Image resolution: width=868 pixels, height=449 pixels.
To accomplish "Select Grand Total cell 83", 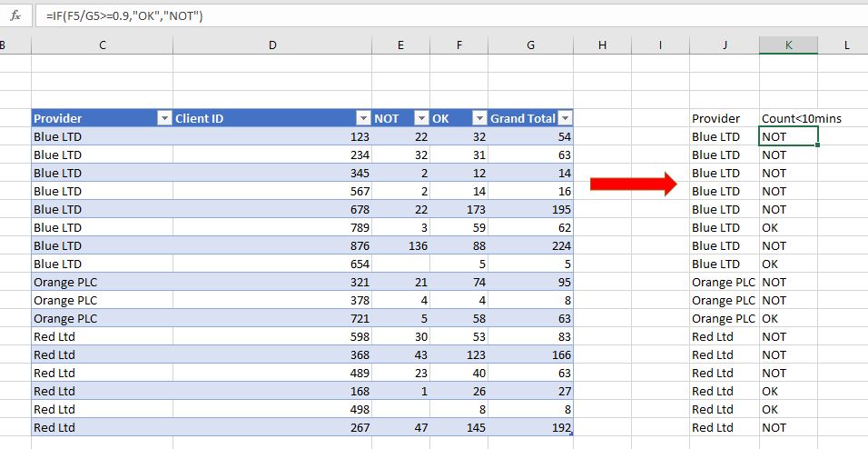I will [531, 336].
